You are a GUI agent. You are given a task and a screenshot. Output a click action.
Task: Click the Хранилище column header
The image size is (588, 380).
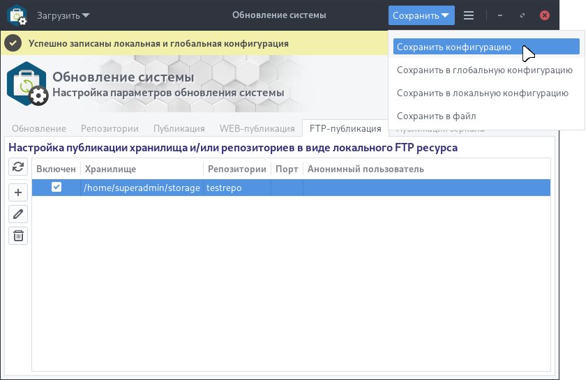142,169
